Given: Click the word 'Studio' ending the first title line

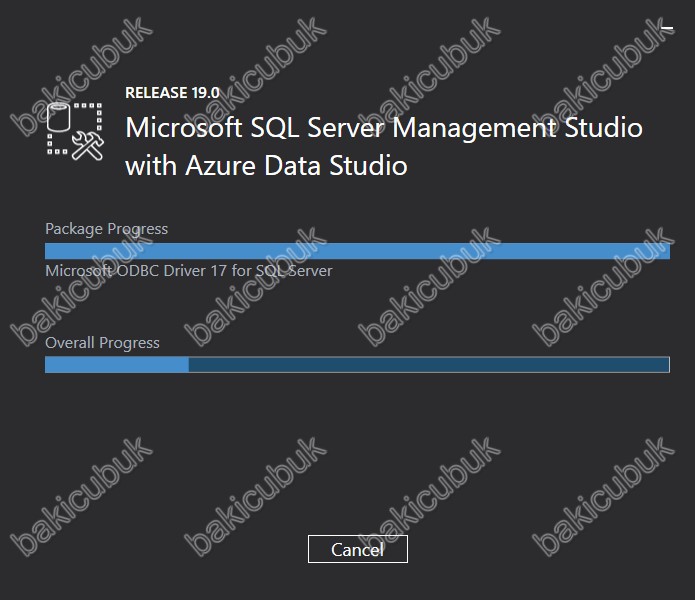Looking at the screenshot, I should [x=604, y=128].
